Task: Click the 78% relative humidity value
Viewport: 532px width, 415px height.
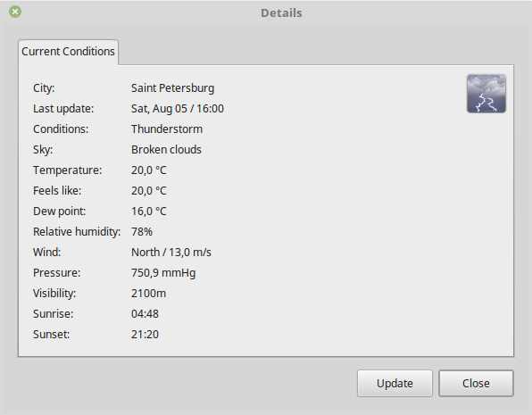Action: click(142, 232)
